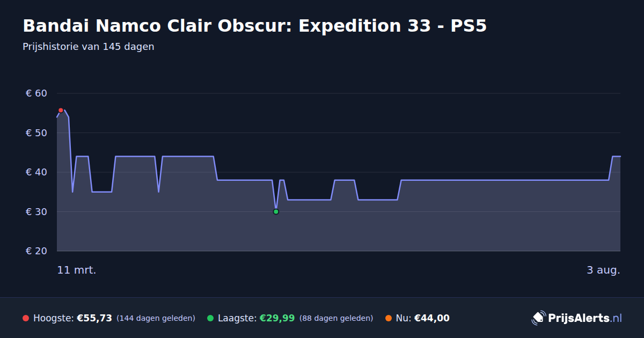Click the red dot beside Hoogste

pyautogui.click(x=26, y=318)
